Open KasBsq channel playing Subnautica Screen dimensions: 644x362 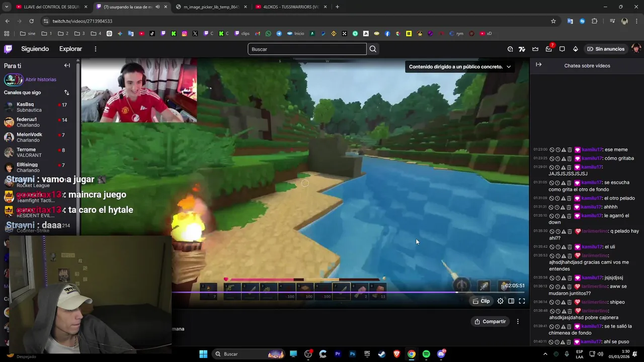pyautogui.click(x=38, y=107)
